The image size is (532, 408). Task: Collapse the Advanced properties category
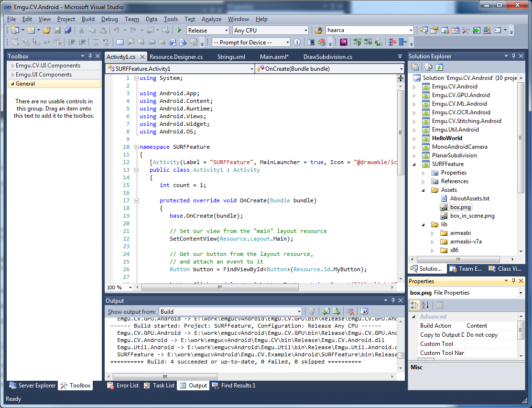click(413, 317)
